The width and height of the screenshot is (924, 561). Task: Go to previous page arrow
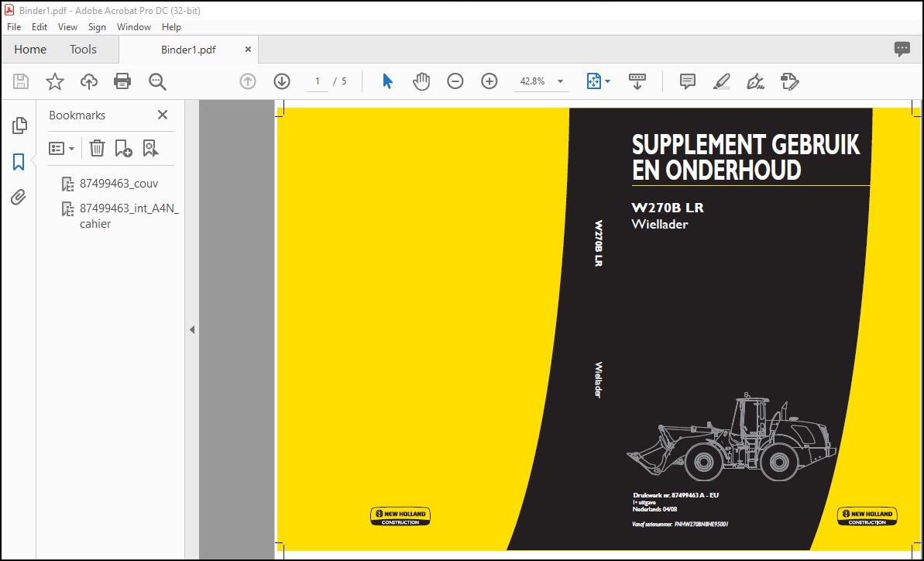(248, 81)
